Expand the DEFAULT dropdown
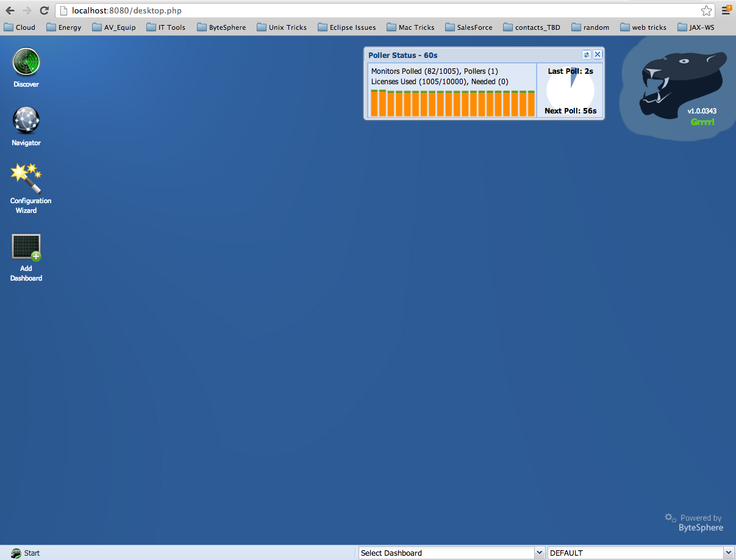The height and width of the screenshot is (560, 736). click(x=640, y=553)
